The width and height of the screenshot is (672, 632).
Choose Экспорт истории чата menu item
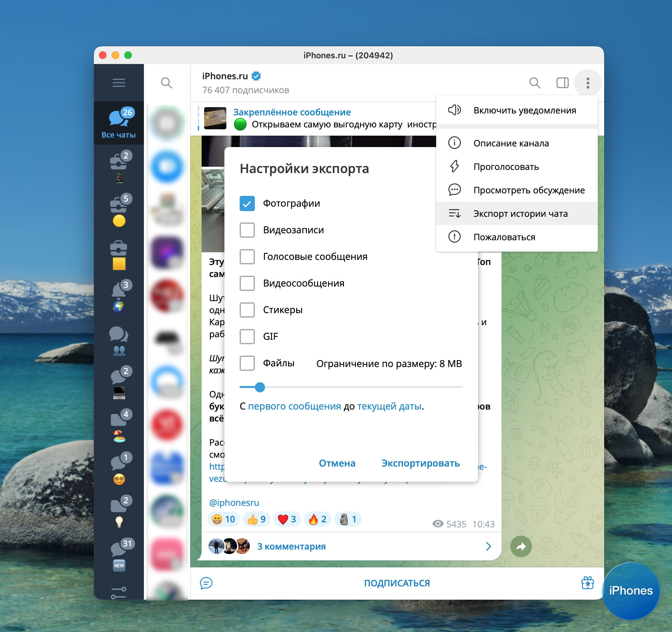point(520,214)
